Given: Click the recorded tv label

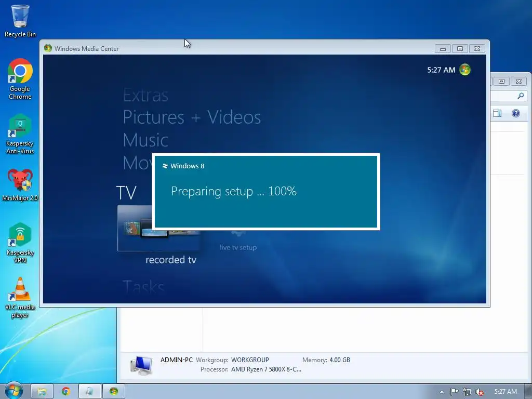Looking at the screenshot, I should pyautogui.click(x=170, y=260).
